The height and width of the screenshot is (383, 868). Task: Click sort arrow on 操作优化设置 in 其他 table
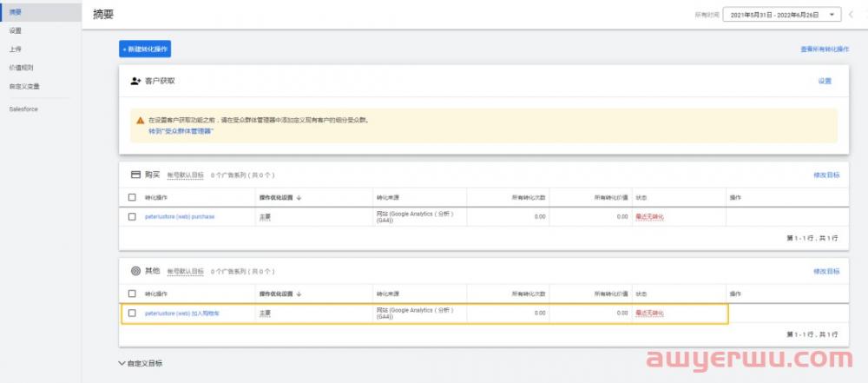pyautogui.click(x=299, y=294)
